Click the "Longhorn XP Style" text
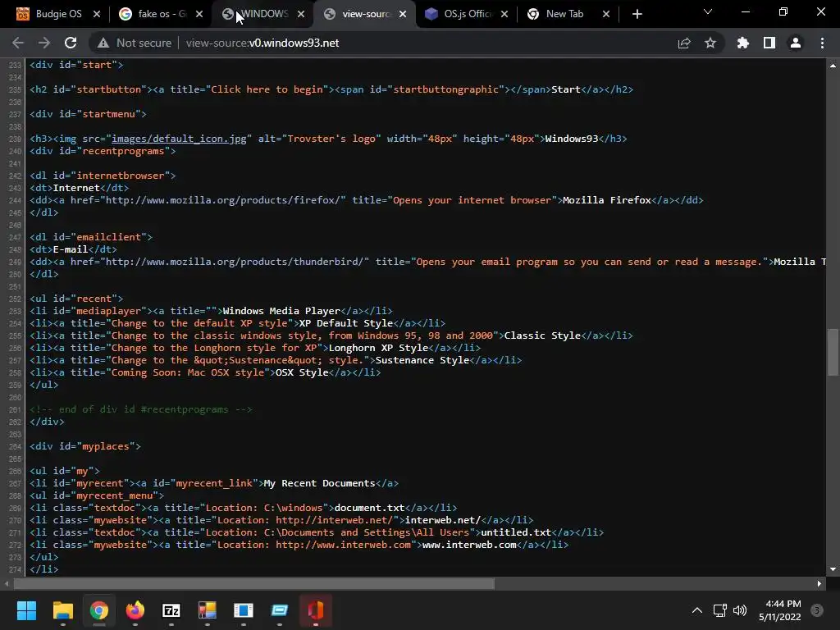The width and height of the screenshot is (840, 630). tap(379, 348)
